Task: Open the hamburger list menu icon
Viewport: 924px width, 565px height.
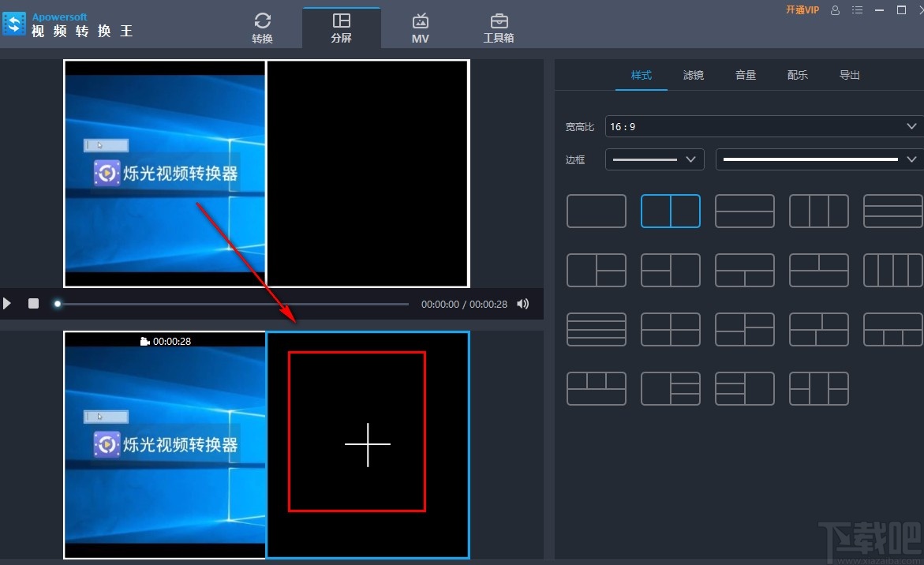Action: 857,10
